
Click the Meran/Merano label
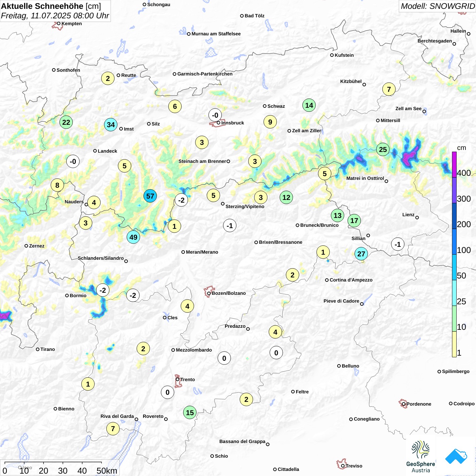pyautogui.click(x=202, y=252)
